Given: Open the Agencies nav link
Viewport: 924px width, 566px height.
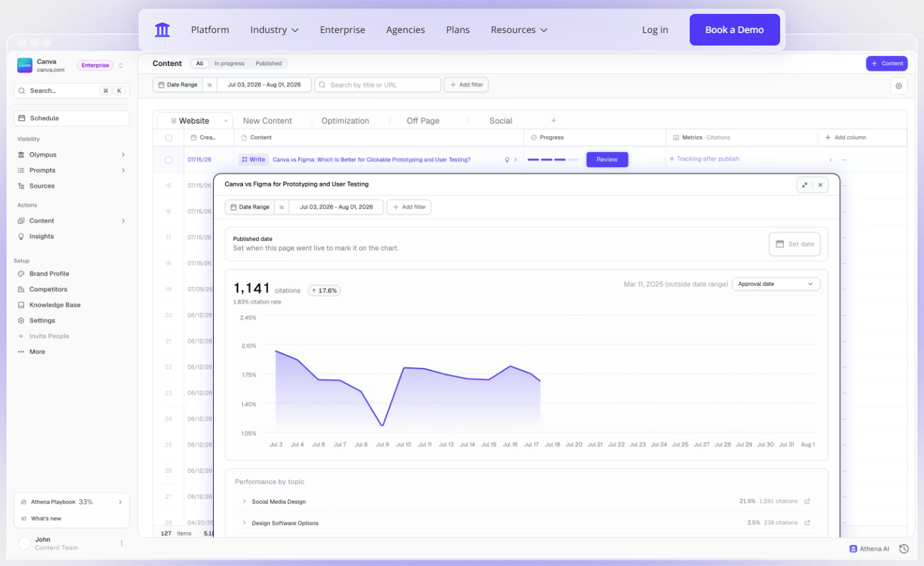Looking at the screenshot, I should (405, 30).
